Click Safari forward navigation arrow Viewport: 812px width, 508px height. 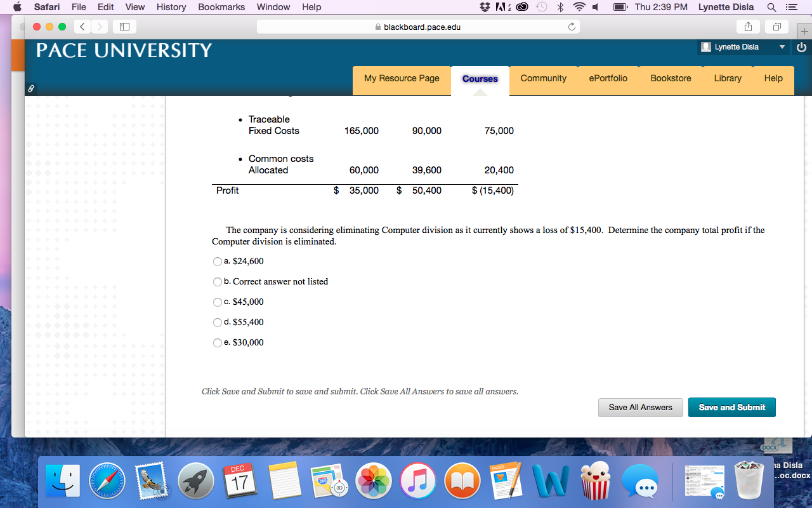(x=98, y=27)
